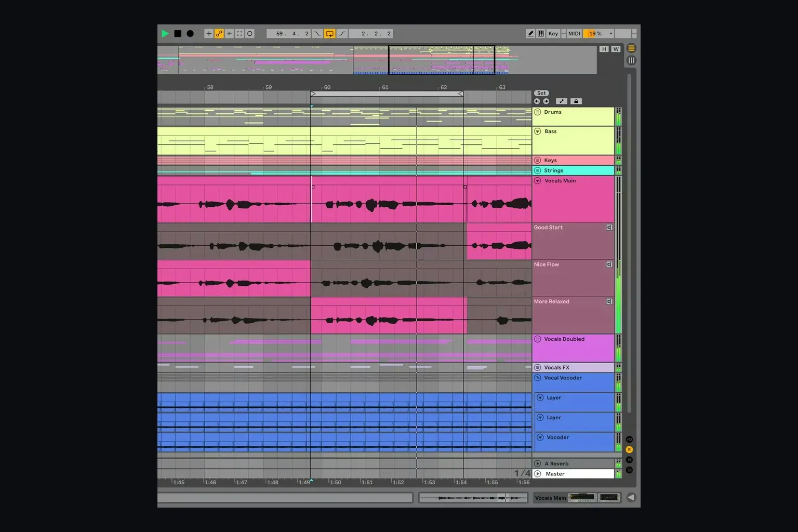This screenshot has height=532, width=798.
Task: Click the Master track level meter
Action: (x=618, y=474)
